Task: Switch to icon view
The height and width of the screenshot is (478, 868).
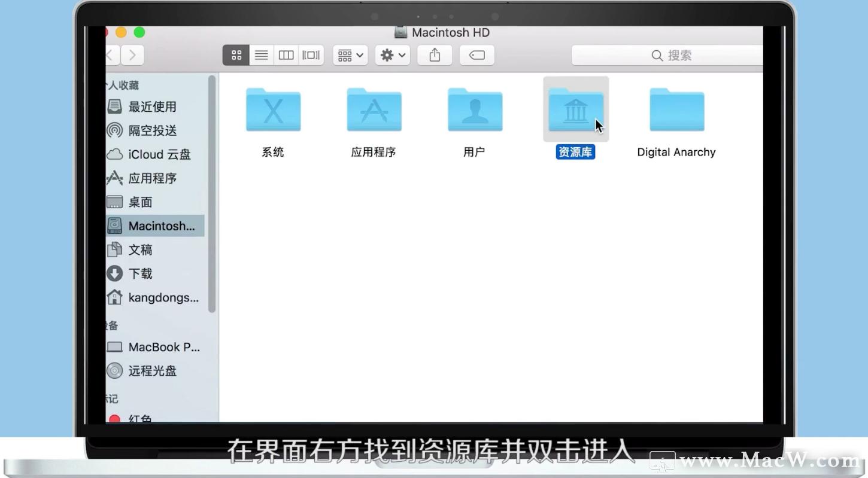Action: click(236, 55)
